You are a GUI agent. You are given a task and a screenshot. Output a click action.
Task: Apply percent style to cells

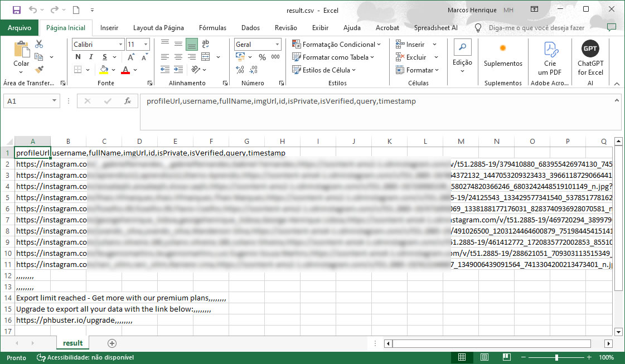pyautogui.click(x=262, y=57)
